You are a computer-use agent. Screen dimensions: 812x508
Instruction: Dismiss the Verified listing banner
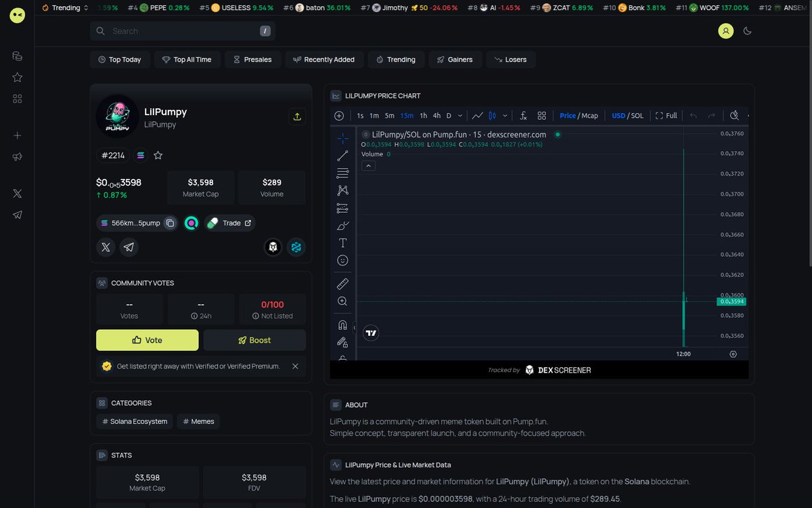[x=295, y=366]
